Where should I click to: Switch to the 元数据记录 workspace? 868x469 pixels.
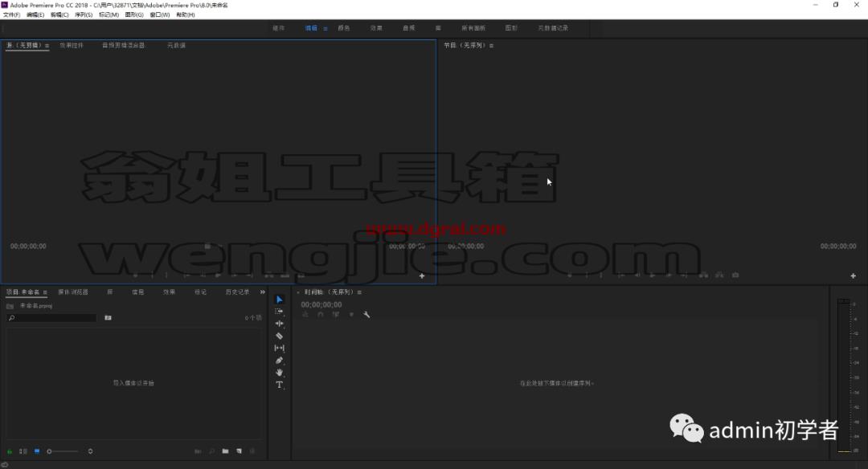tap(553, 28)
